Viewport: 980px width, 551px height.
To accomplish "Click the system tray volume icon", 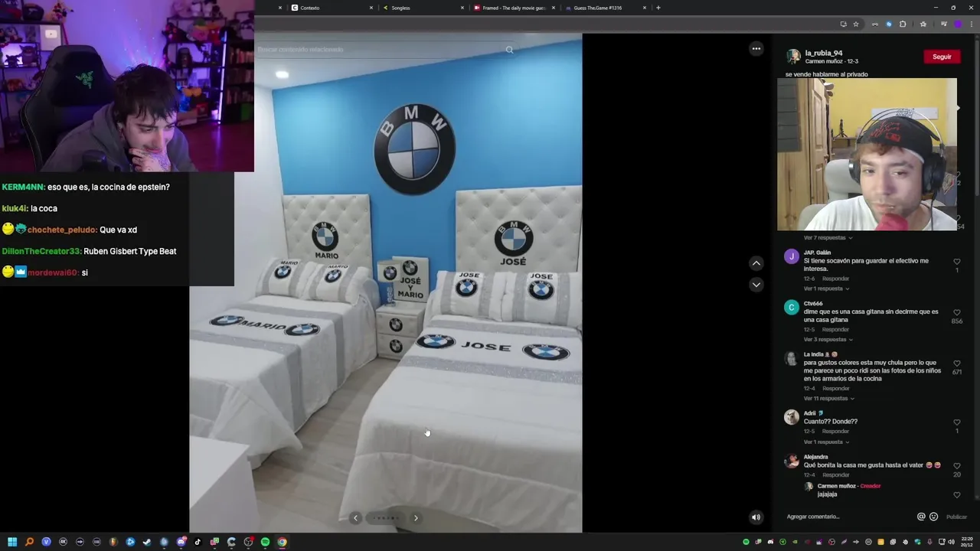I will pos(951,543).
